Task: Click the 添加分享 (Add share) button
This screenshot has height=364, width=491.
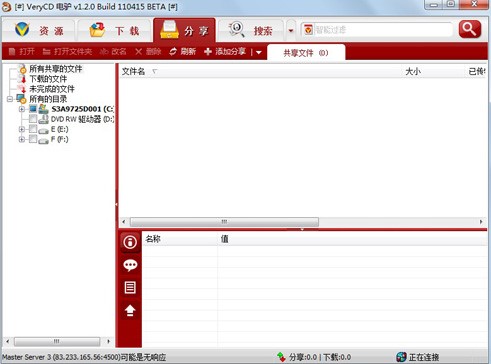Action: pyautogui.click(x=225, y=52)
